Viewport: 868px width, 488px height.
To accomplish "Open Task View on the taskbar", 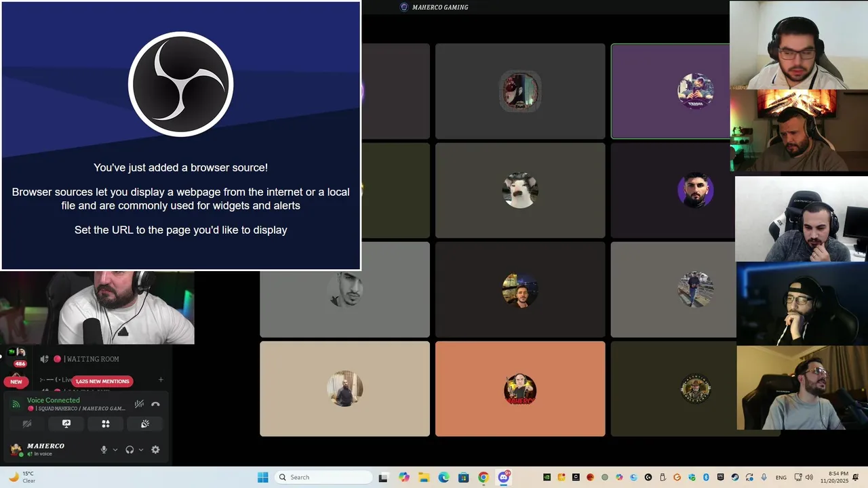I will (x=383, y=477).
